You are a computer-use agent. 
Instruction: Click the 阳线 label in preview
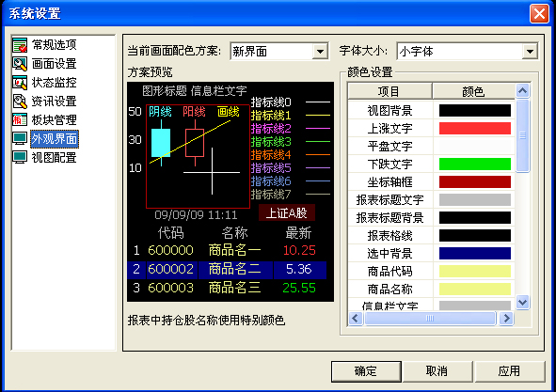click(194, 112)
